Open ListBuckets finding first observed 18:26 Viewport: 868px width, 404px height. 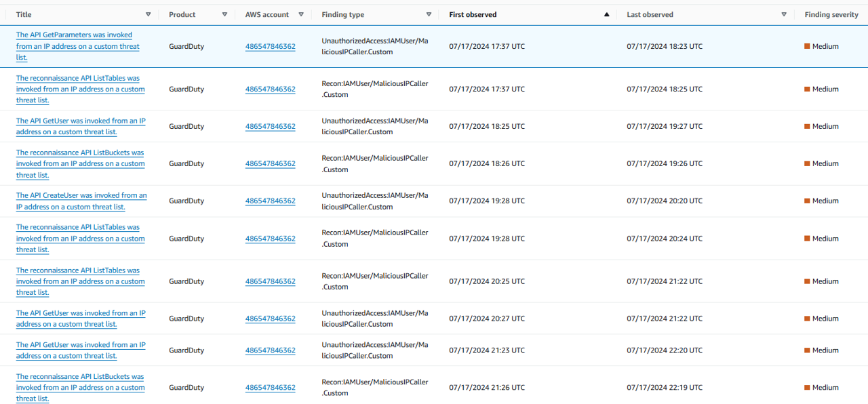pyautogui.click(x=81, y=163)
